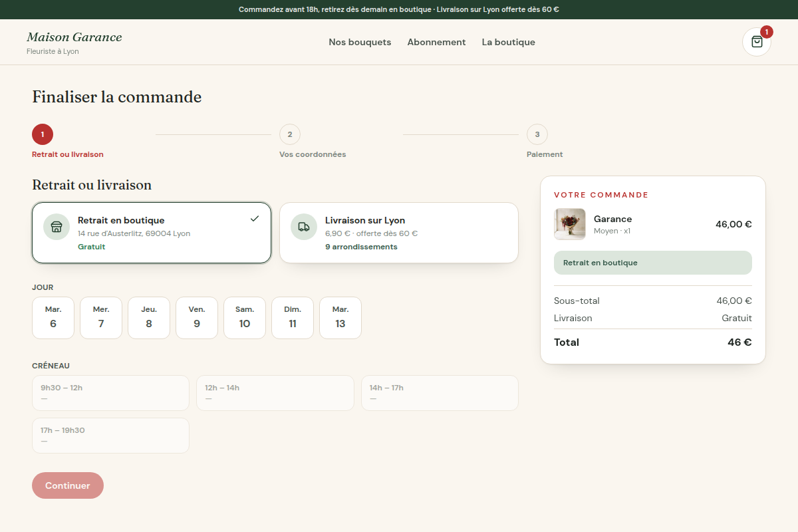Click the Total amount 46 €
Viewport: 798px width, 532px height.
click(739, 342)
